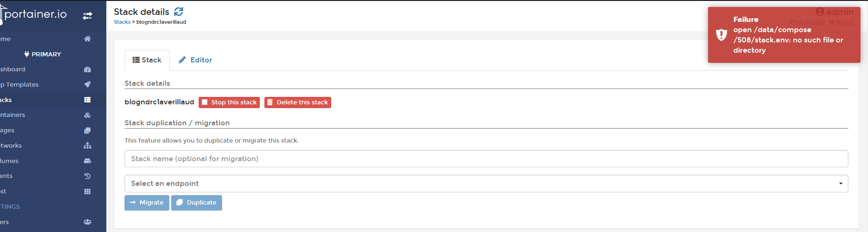Select the Stack tab

147,60
